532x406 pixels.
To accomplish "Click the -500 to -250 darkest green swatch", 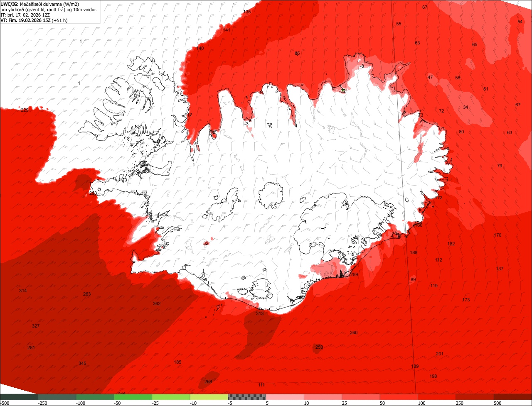I will pyautogui.click(x=19, y=397).
